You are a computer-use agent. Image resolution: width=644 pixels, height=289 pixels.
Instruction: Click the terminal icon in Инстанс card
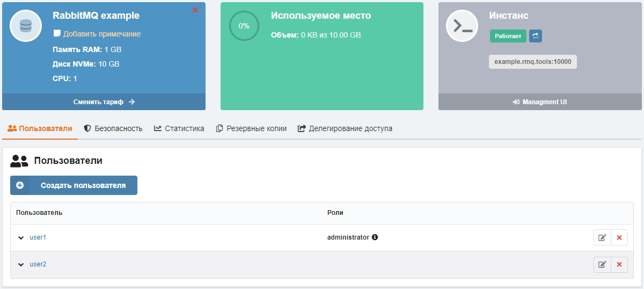pos(462,26)
